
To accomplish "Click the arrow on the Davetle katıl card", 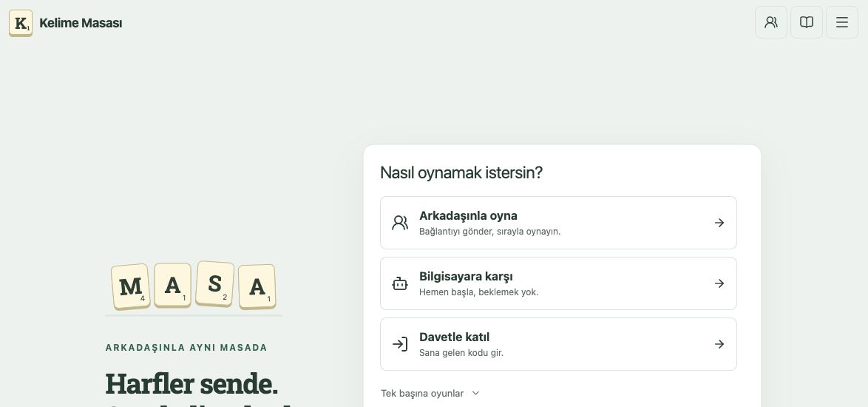I will [719, 344].
